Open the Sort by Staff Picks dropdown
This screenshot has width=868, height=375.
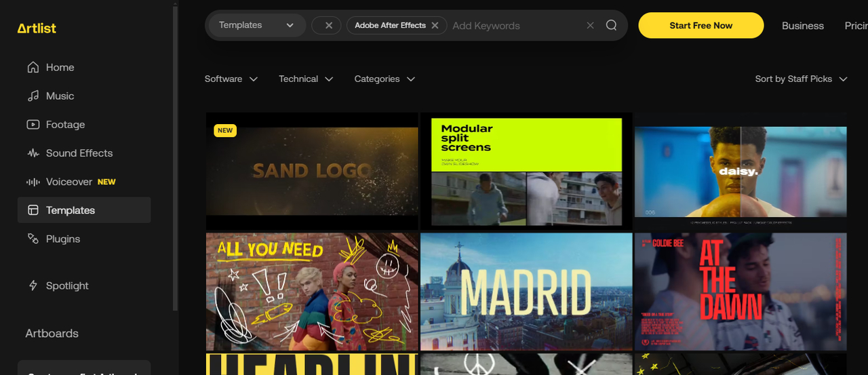pos(802,79)
